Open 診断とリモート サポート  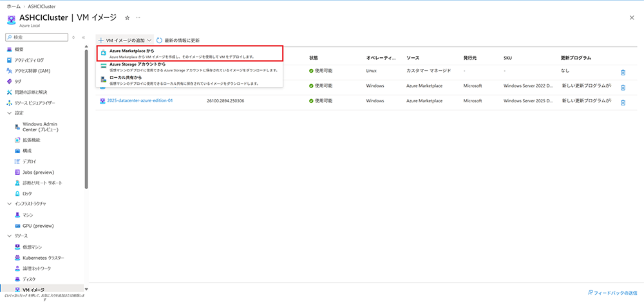[x=43, y=183]
